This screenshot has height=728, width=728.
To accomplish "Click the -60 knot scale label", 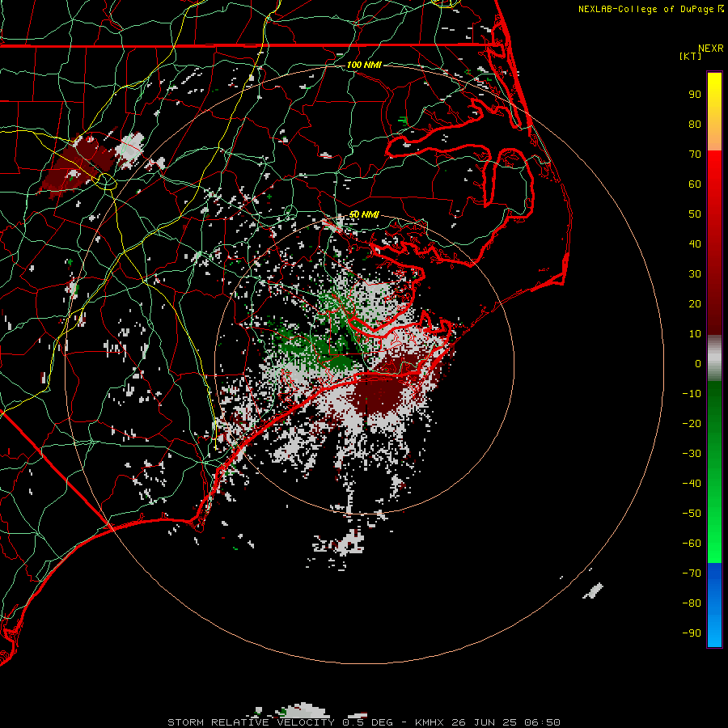I will (692, 544).
